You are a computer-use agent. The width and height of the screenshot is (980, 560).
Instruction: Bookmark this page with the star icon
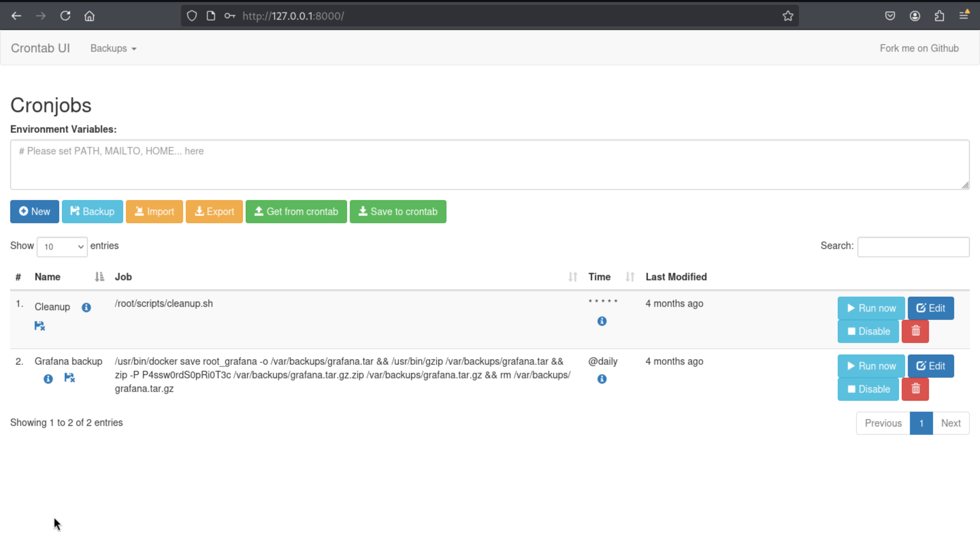(x=788, y=16)
